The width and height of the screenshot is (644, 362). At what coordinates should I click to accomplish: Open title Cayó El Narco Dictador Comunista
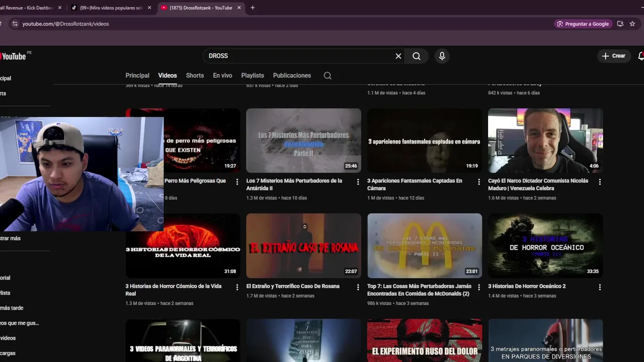coord(538,185)
